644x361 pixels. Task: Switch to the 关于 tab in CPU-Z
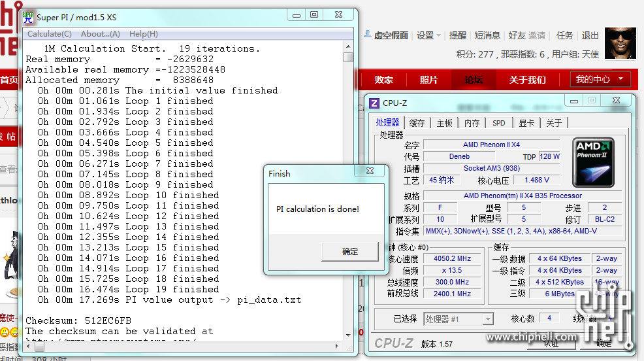coord(554,123)
